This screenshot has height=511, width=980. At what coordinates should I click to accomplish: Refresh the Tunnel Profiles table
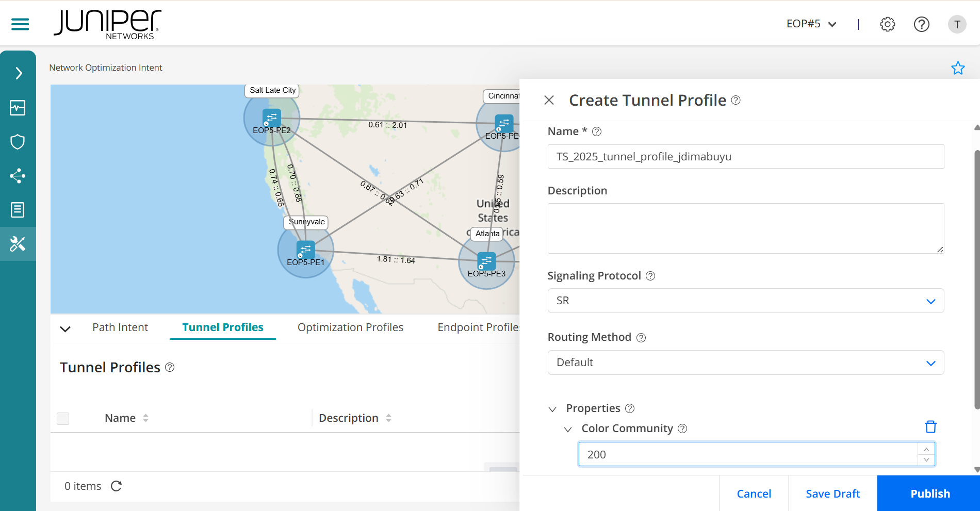[x=117, y=486]
